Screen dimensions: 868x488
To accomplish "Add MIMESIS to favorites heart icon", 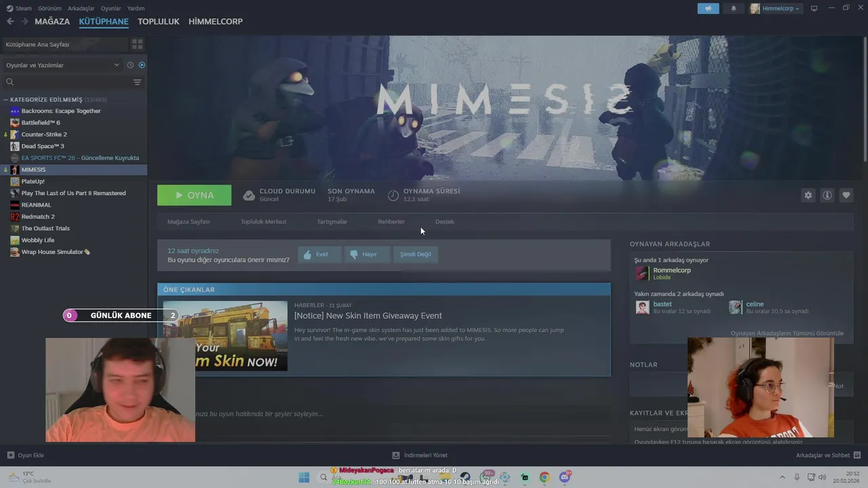I will 846,195.
